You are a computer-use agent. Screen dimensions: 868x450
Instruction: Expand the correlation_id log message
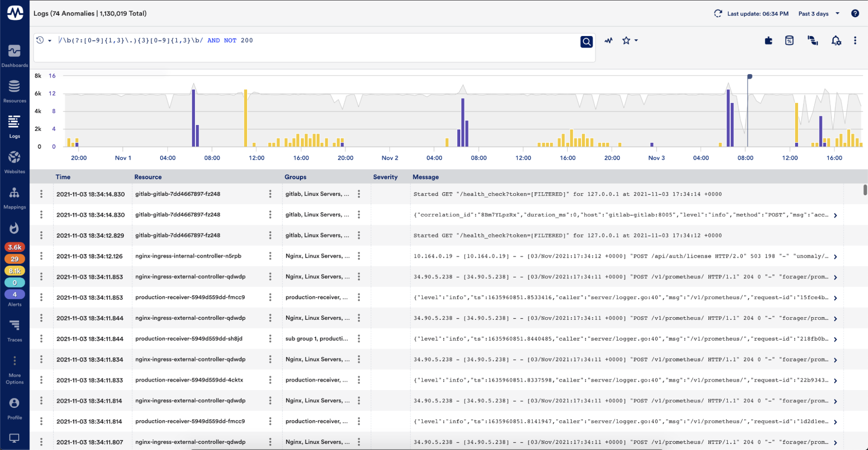coord(835,215)
